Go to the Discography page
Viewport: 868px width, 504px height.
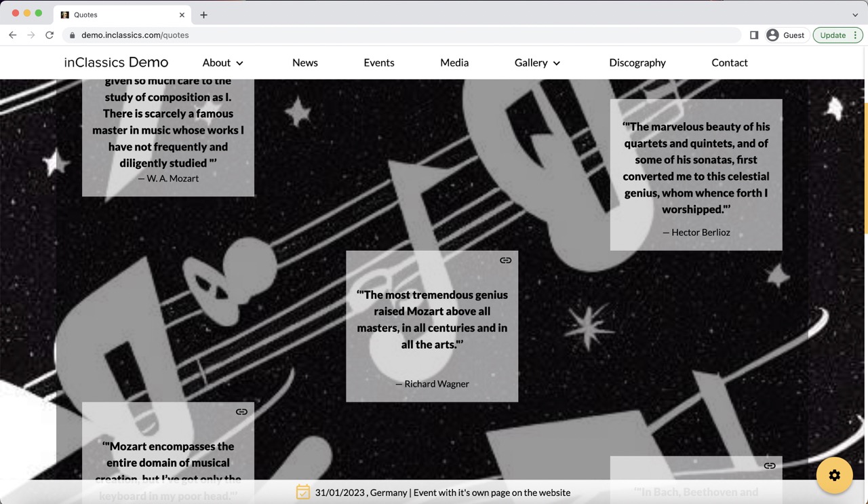tap(637, 62)
